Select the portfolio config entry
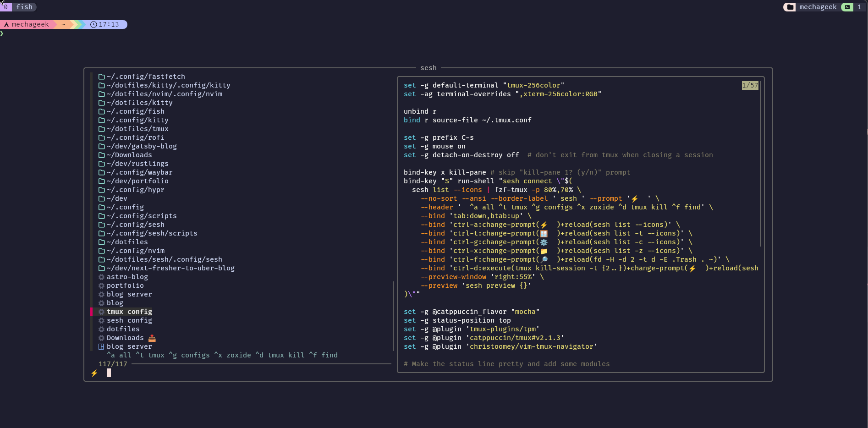Viewport: 868px width, 428px height. [121, 285]
